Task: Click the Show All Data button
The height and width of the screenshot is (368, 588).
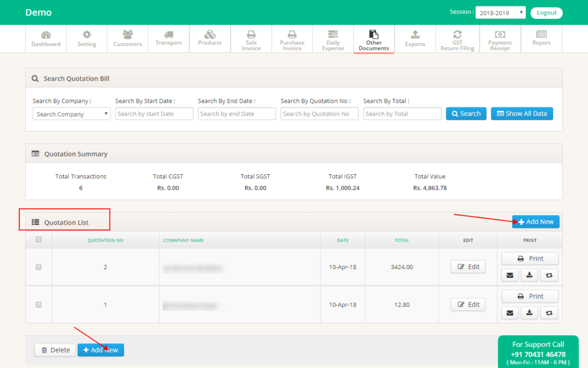Action: click(521, 113)
